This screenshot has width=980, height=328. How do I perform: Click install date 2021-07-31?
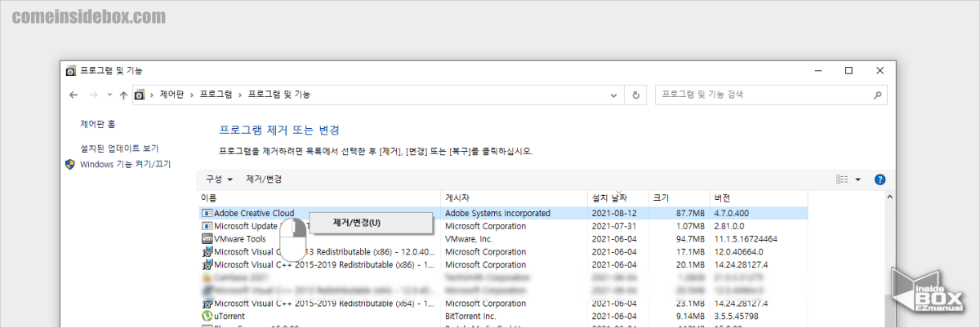[x=614, y=226]
